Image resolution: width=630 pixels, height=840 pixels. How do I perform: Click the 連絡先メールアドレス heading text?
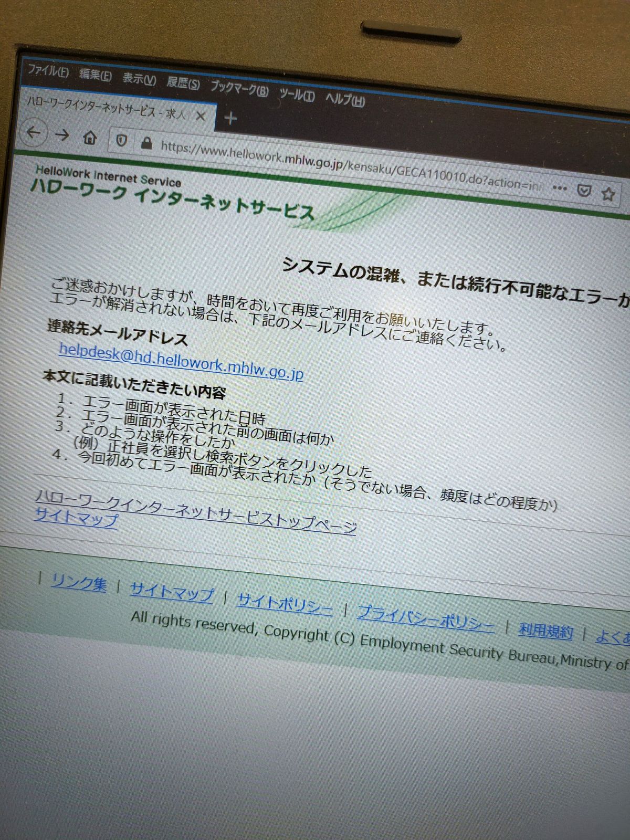(118, 333)
